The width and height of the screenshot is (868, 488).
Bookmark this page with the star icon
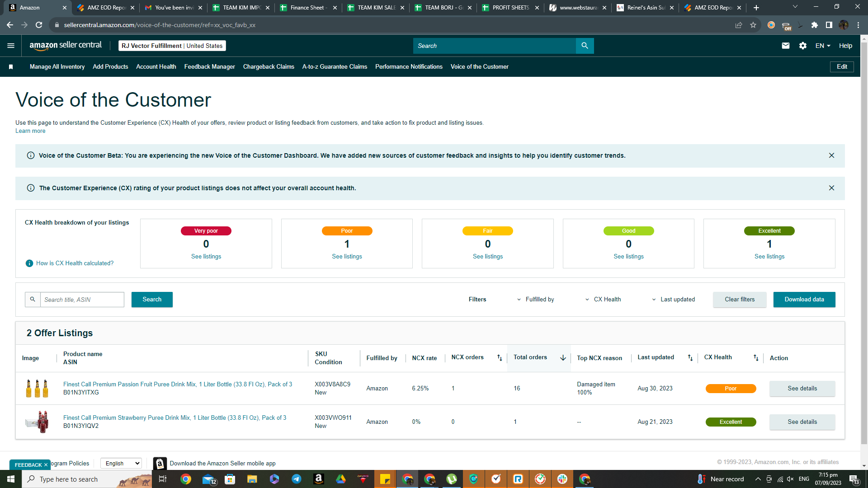753,25
